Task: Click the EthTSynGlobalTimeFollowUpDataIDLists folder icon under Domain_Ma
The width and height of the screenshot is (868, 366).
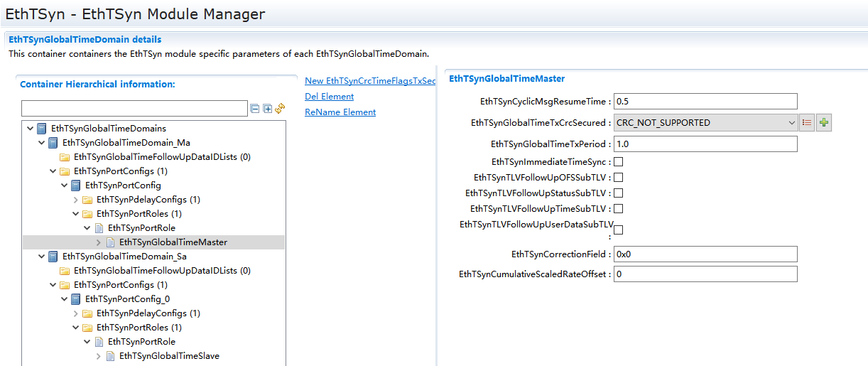Action: (65, 157)
